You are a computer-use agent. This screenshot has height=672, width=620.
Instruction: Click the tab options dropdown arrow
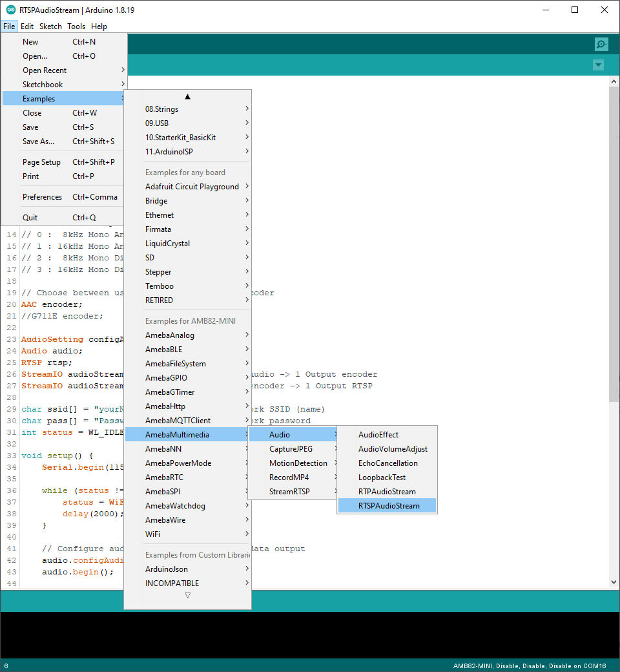598,65
